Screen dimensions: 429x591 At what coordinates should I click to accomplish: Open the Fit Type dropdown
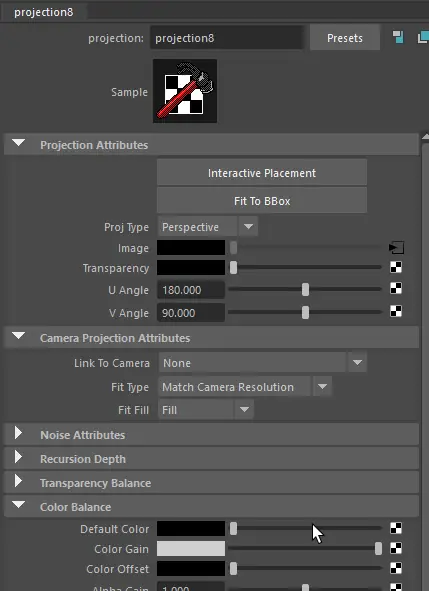[x=245, y=387]
